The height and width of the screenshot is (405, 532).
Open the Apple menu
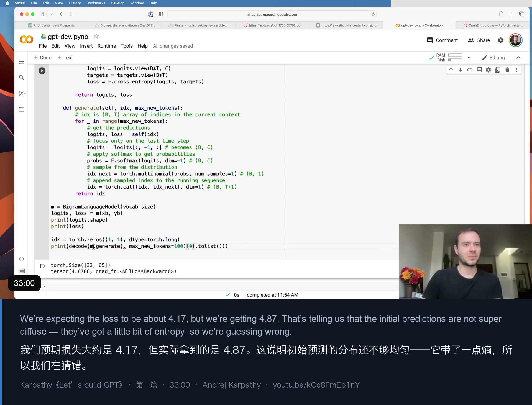pos(7,3)
